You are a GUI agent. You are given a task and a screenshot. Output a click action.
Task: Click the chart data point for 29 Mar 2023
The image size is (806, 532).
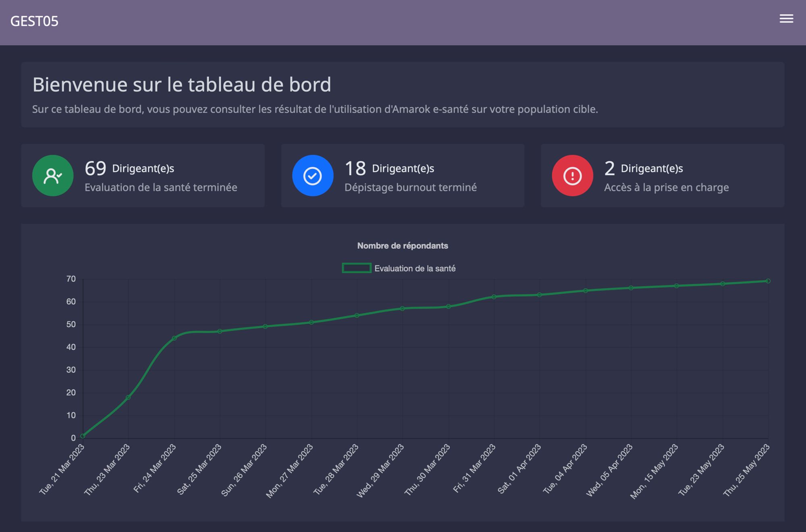(403, 308)
